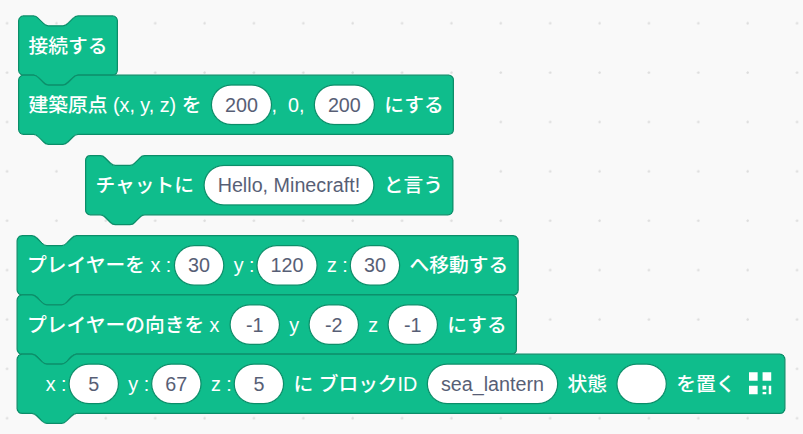Select the 接続する connect block

tap(68, 46)
